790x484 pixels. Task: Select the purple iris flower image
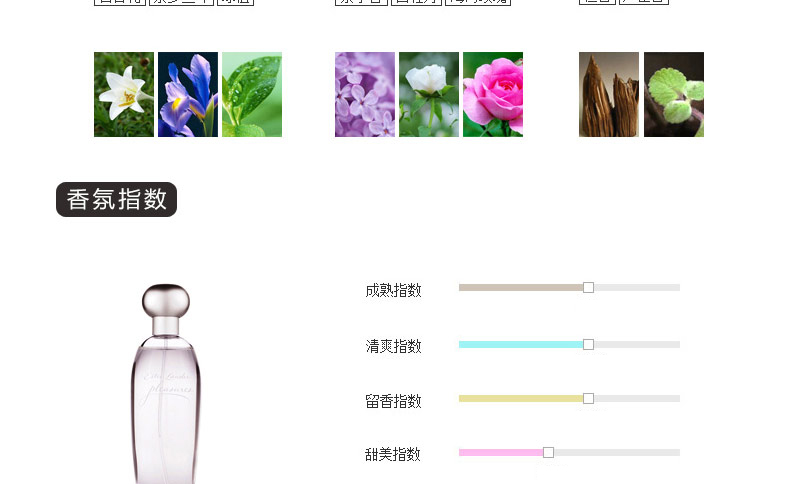(x=188, y=94)
